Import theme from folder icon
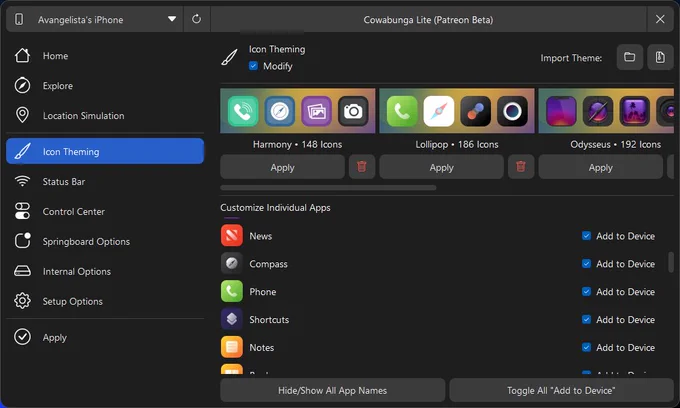Viewport: 680px width, 408px height. [630, 57]
